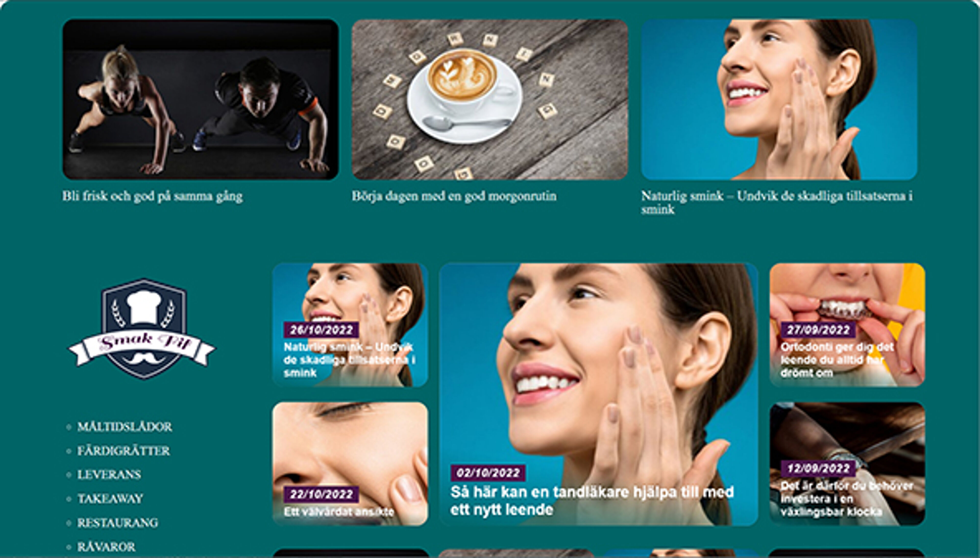Select FÄRDIGRÄTTER in the sidebar menu
Image resolution: width=980 pixels, height=558 pixels.
[x=123, y=451]
